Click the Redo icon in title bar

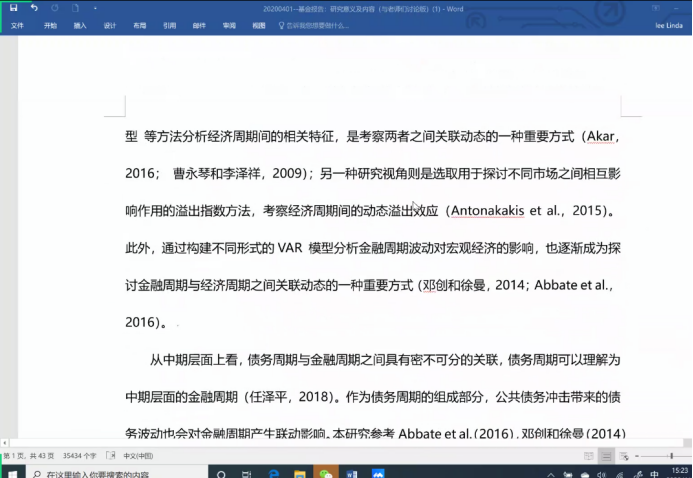[x=54, y=8]
